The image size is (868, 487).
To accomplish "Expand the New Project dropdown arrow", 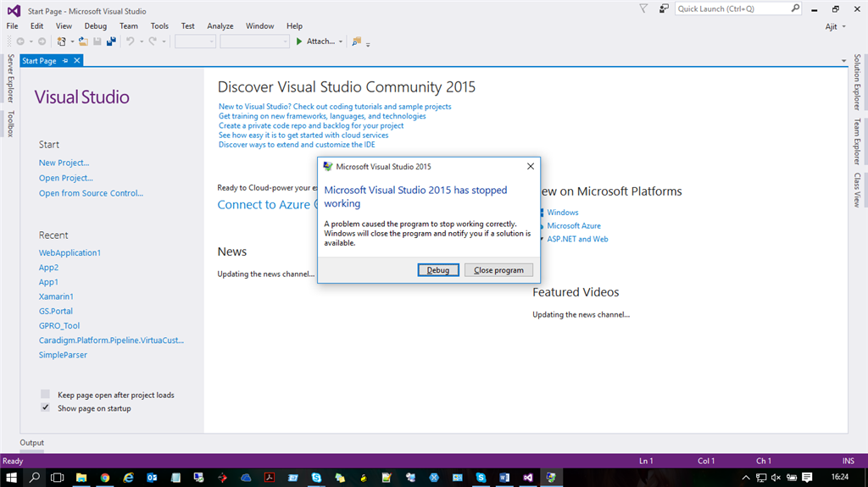I will point(72,42).
